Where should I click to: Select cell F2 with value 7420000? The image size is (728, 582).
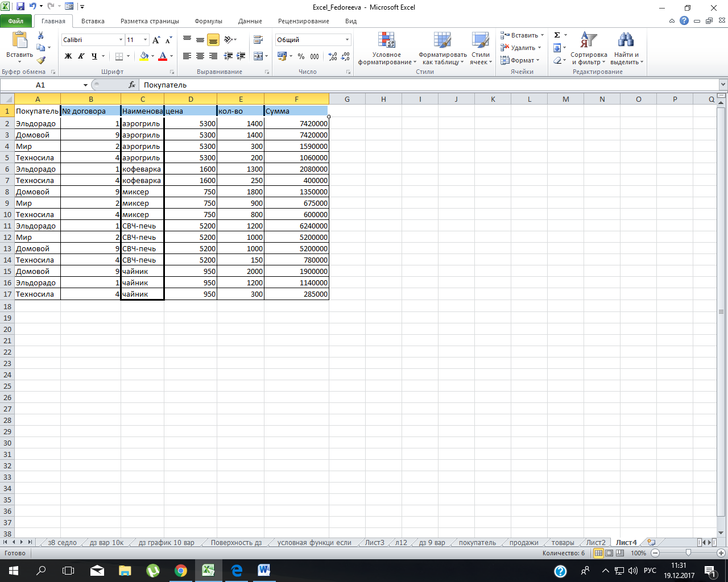point(296,123)
